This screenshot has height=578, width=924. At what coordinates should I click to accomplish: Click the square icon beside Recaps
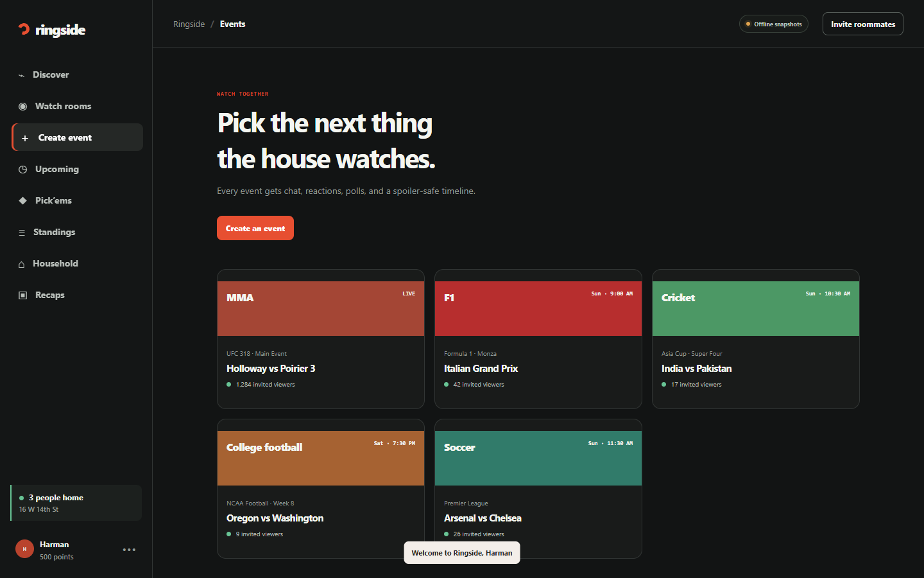[22, 295]
